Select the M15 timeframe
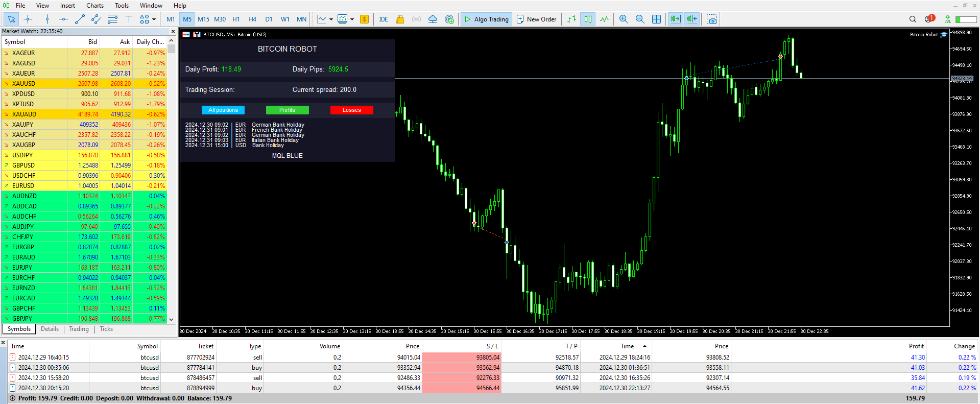The height and width of the screenshot is (404, 980). [x=203, y=19]
